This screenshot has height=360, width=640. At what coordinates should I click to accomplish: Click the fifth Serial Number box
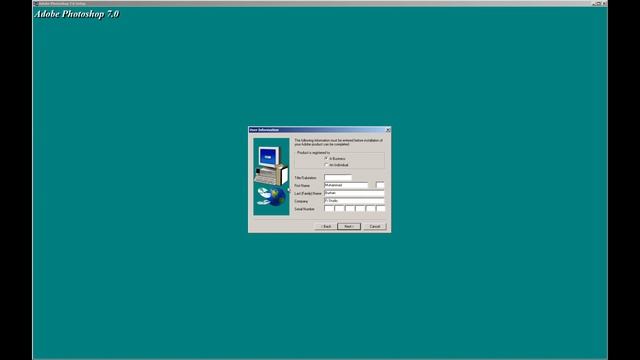pos(371,209)
